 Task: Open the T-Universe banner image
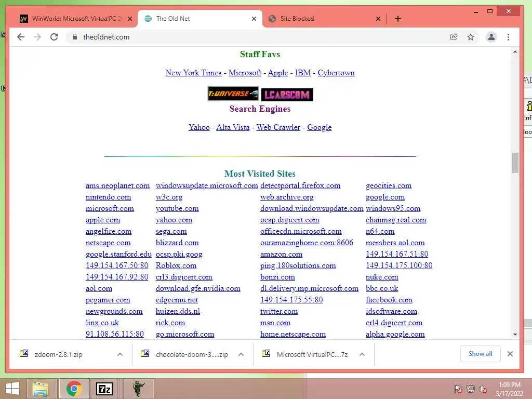[x=233, y=94]
